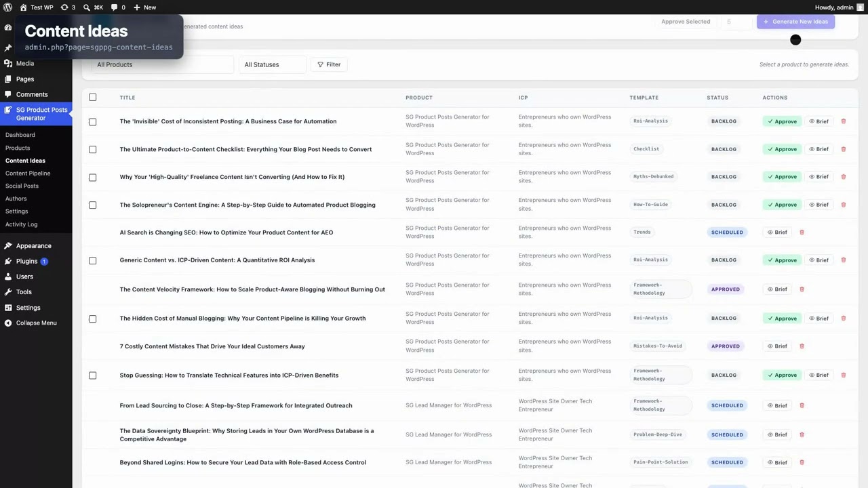This screenshot has height=488, width=868.
Task: Check the Ultimate Product-to-Content Checklist row
Action: click(93, 150)
